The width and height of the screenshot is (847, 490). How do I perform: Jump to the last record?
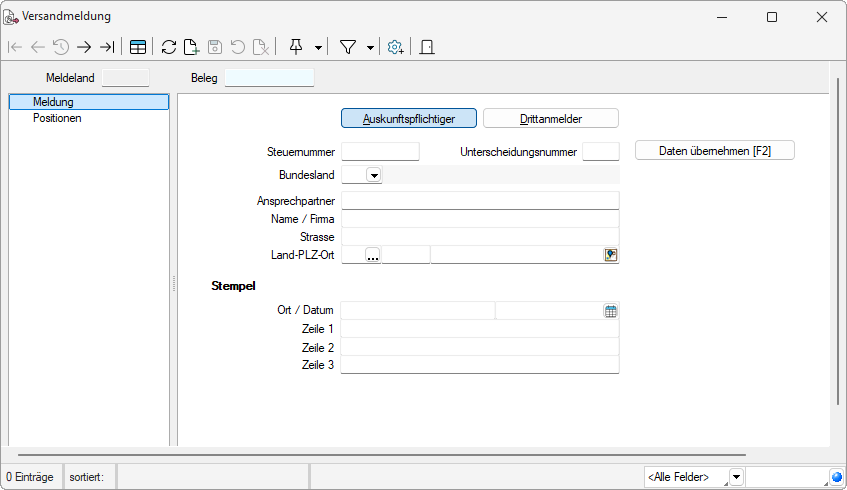107,47
